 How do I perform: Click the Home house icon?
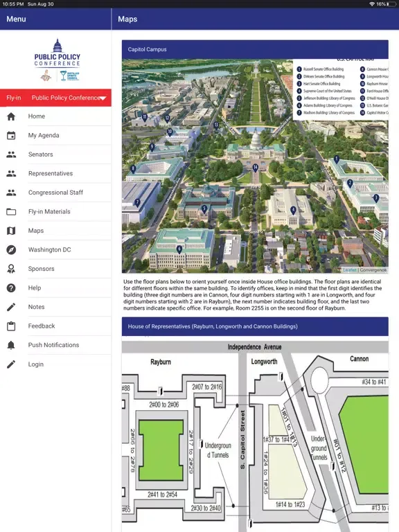pyautogui.click(x=11, y=116)
